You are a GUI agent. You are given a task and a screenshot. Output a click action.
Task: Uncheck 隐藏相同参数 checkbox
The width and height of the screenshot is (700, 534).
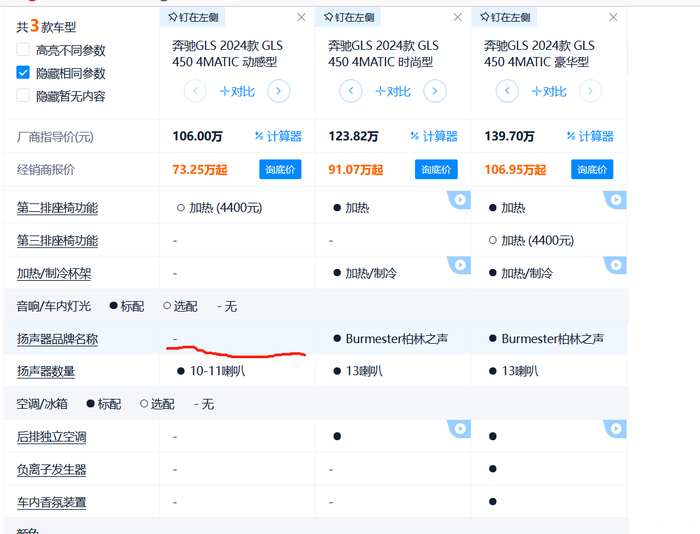click(x=23, y=72)
